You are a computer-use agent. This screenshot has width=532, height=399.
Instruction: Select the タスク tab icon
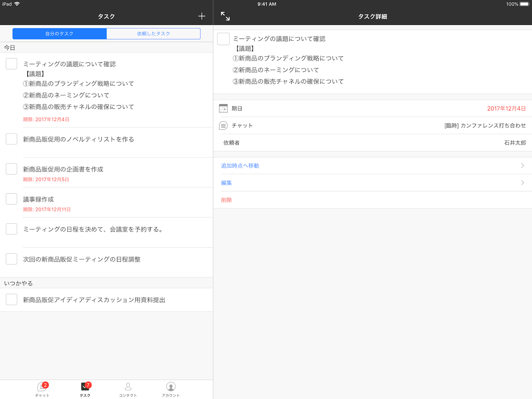tap(84, 387)
